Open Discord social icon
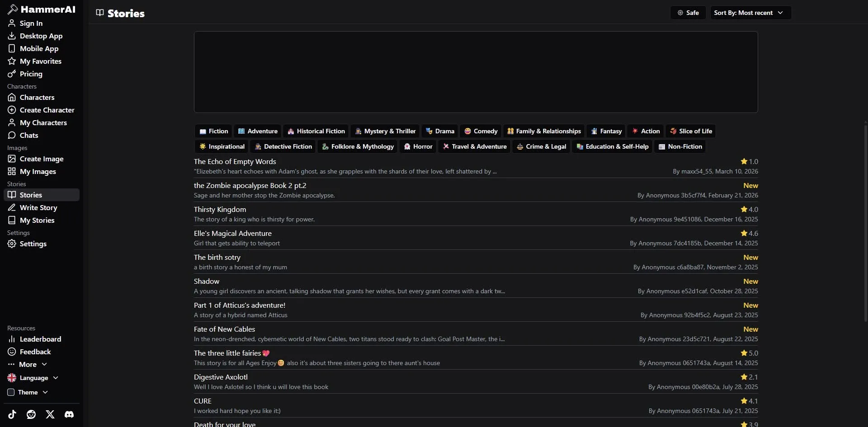 [69, 414]
